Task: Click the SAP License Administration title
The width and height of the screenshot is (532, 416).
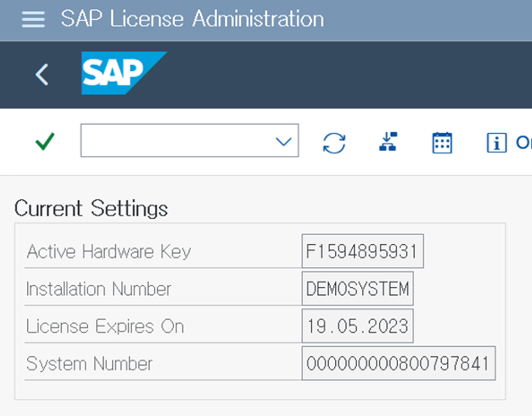Action: [192, 20]
